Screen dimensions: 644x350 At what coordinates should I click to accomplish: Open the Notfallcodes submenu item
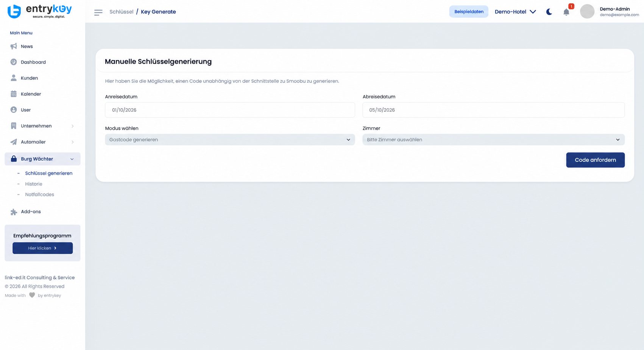(39, 194)
